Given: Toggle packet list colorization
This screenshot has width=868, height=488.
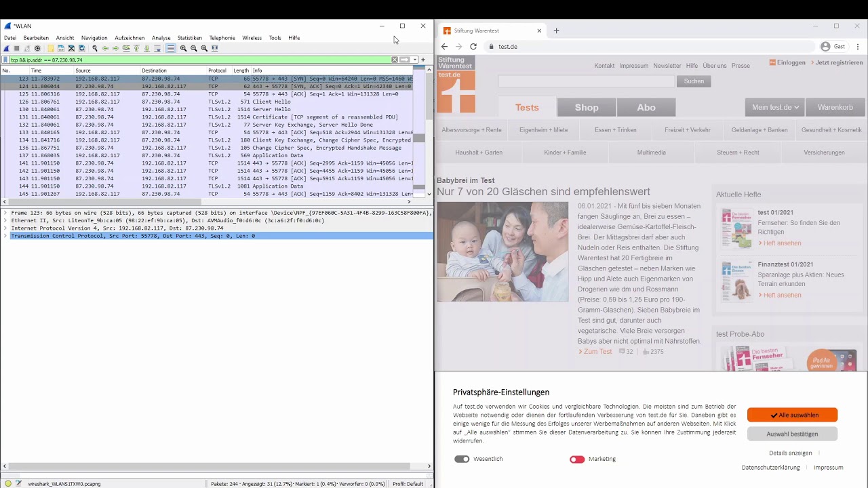Looking at the screenshot, I should (x=171, y=48).
